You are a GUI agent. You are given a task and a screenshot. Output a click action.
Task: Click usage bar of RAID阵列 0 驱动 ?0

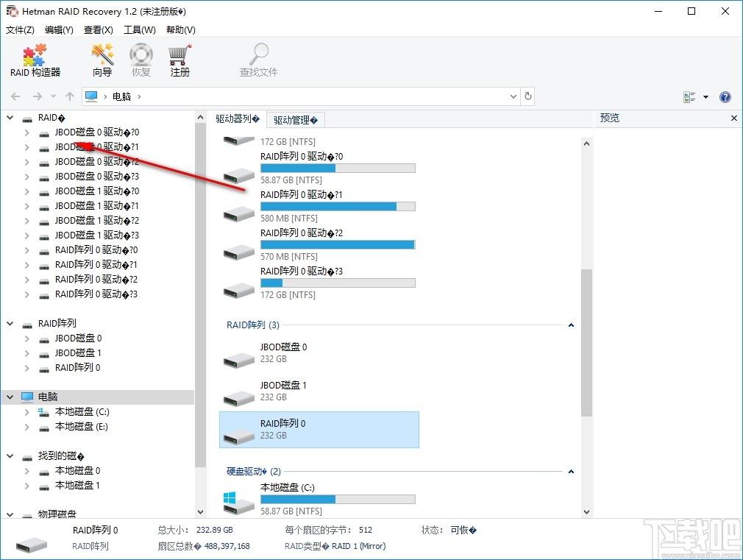[338, 169]
